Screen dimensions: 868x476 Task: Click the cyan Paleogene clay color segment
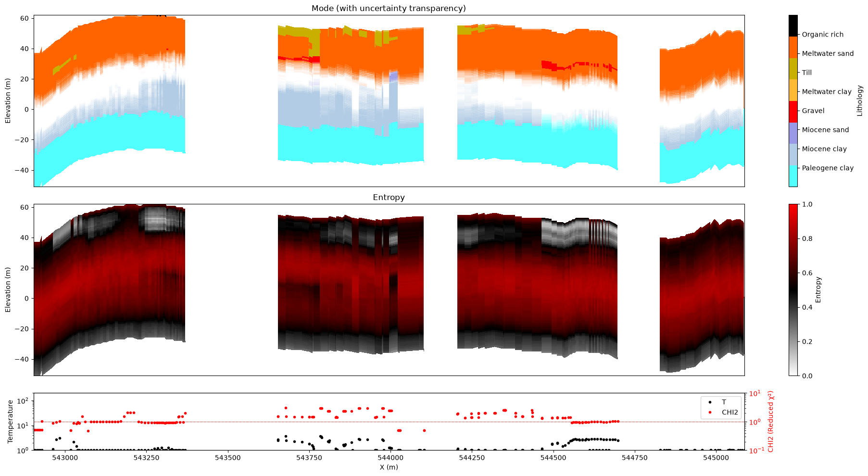793,176
